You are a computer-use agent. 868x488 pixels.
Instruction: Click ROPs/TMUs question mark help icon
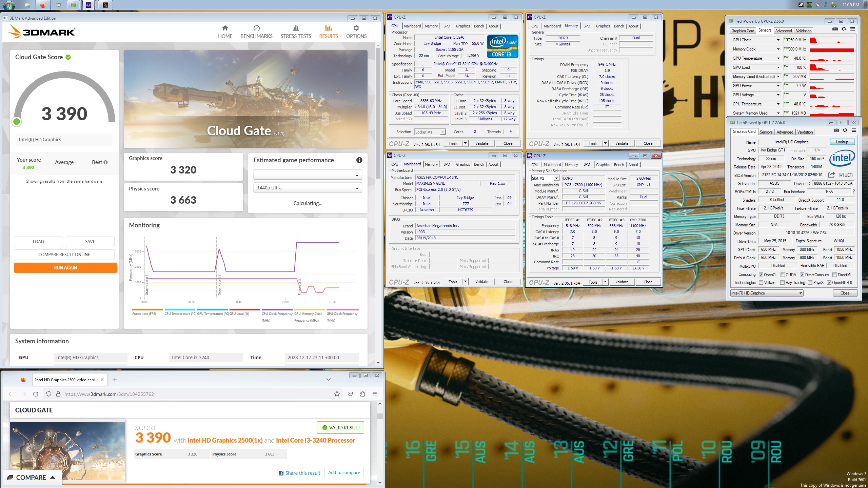[x=853, y=191]
